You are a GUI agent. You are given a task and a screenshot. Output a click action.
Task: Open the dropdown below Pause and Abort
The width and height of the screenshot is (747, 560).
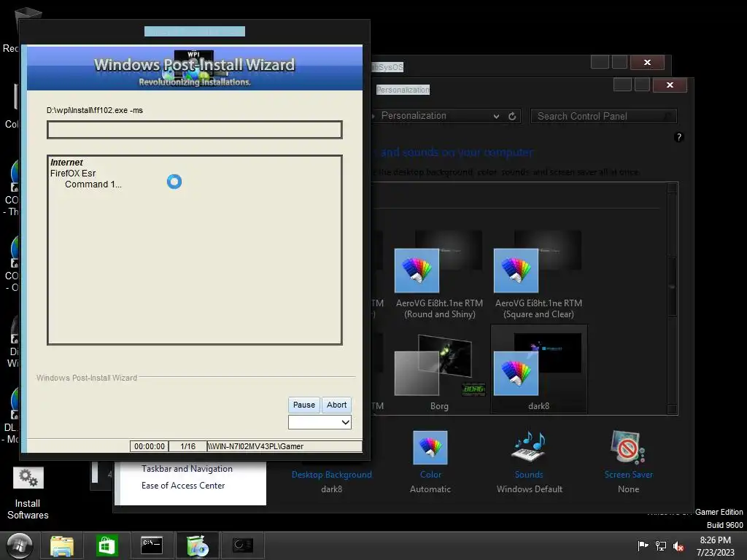pos(320,422)
